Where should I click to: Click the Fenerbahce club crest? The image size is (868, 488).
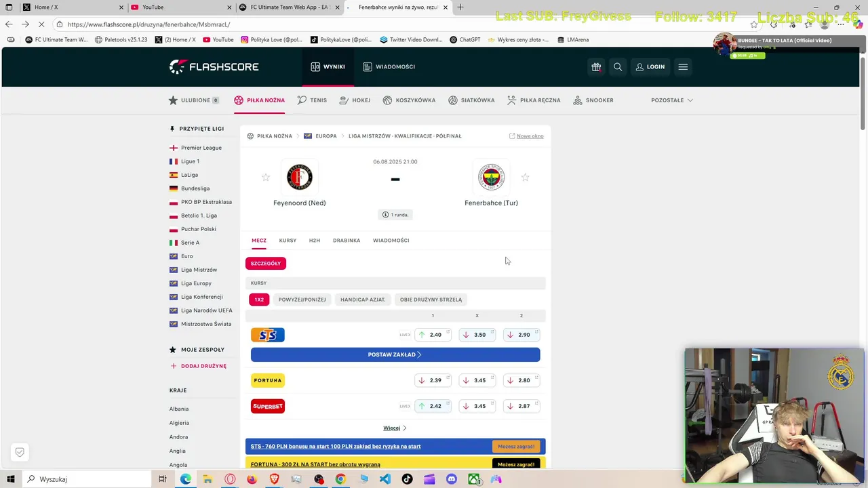click(x=492, y=178)
